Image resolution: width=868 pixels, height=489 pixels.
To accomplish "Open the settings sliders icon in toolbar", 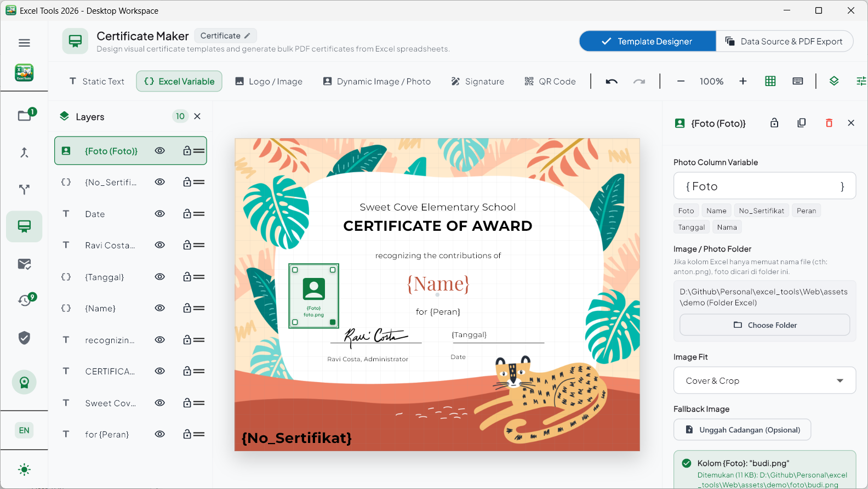I will [x=861, y=81].
